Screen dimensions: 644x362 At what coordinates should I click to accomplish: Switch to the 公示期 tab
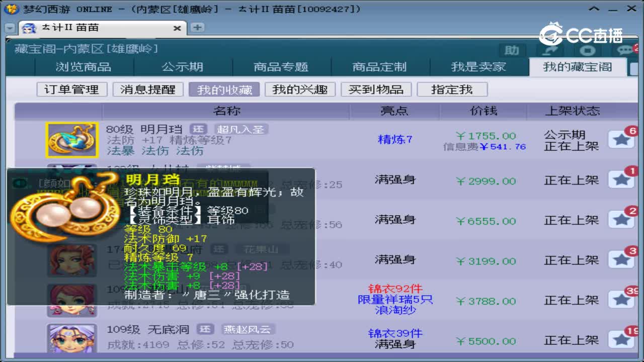pyautogui.click(x=183, y=67)
